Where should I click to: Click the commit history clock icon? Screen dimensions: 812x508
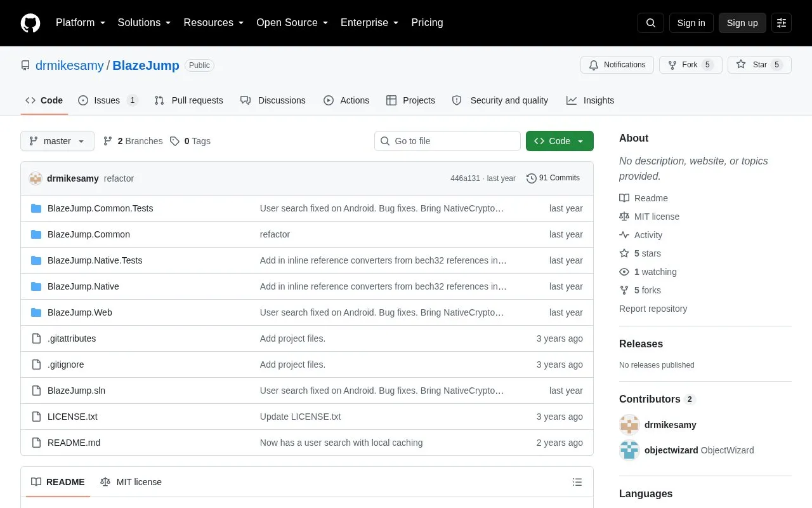tap(532, 178)
